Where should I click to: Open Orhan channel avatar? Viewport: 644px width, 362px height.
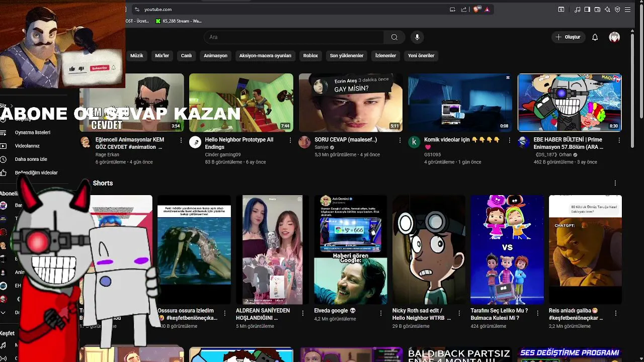click(x=523, y=142)
